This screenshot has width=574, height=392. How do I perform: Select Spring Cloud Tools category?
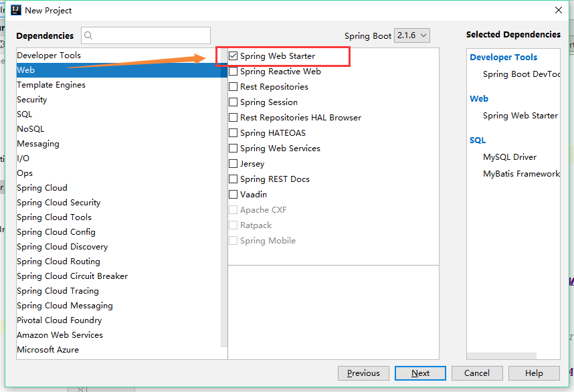118,217
